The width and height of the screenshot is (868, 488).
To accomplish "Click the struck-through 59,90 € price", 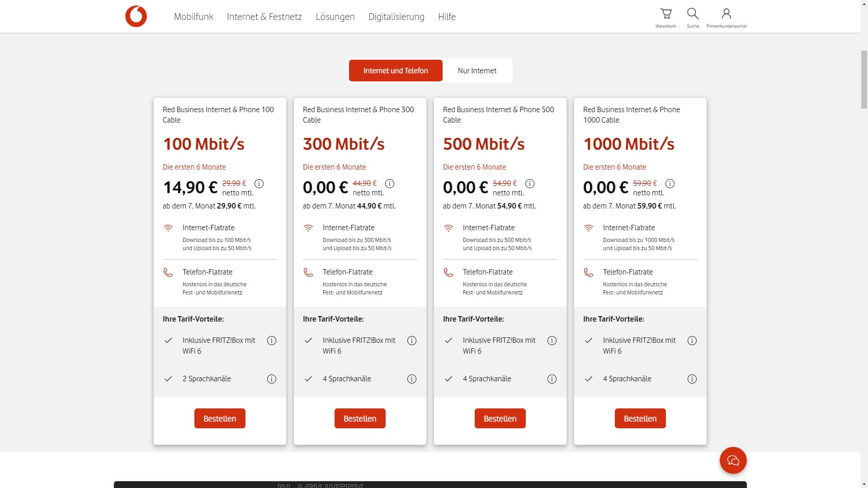I will [645, 183].
